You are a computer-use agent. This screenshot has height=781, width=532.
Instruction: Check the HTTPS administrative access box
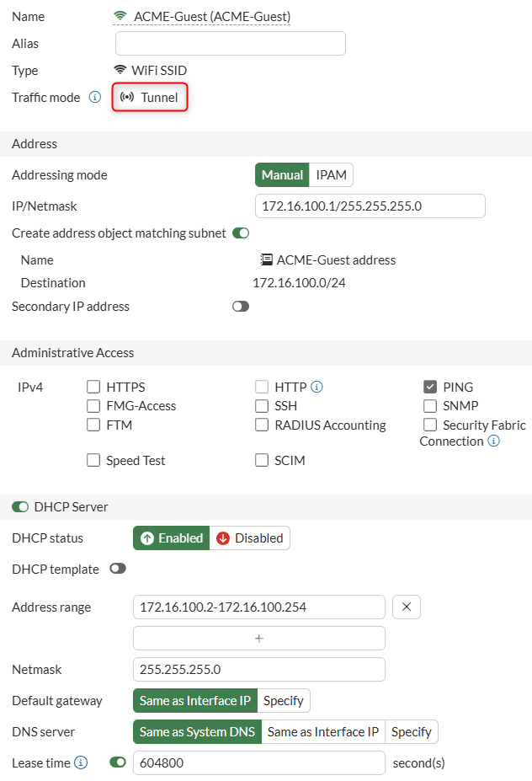pyautogui.click(x=93, y=387)
